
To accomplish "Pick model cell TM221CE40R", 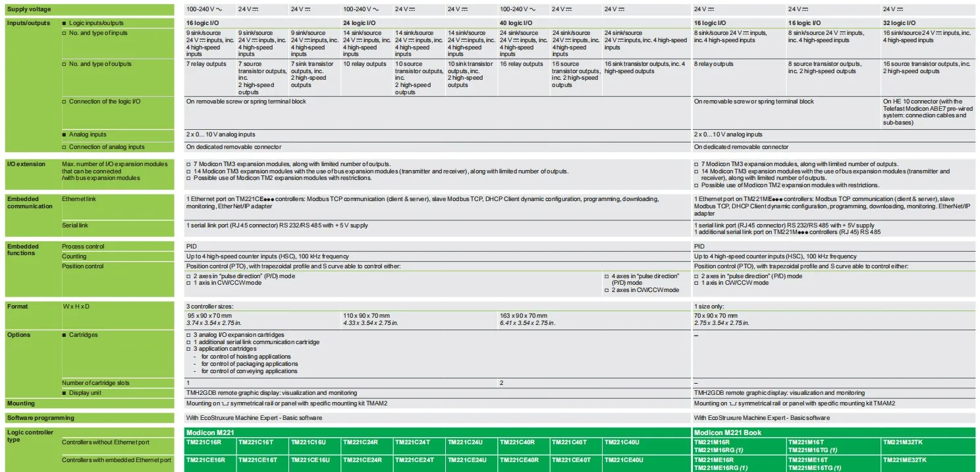I will tap(520, 460).
